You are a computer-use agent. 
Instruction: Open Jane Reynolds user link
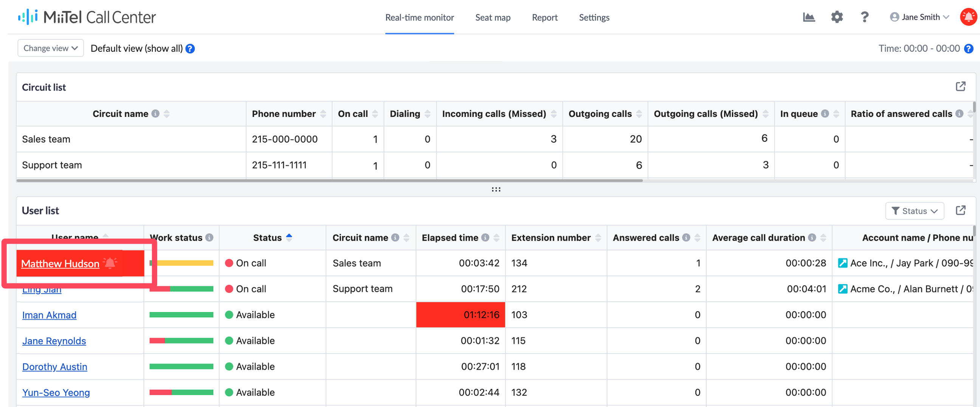coord(54,341)
